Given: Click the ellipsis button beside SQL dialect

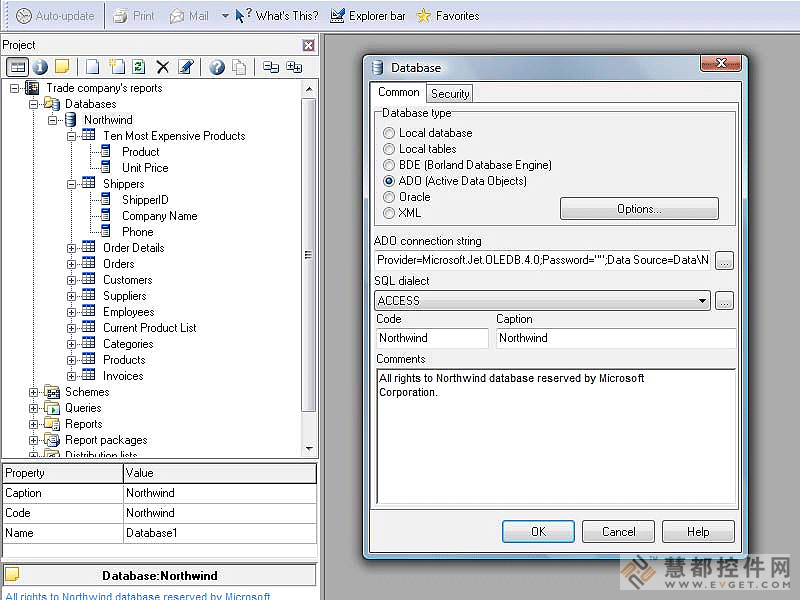Looking at the screenshot, I should pyautogui.click(x=724, y=301).
